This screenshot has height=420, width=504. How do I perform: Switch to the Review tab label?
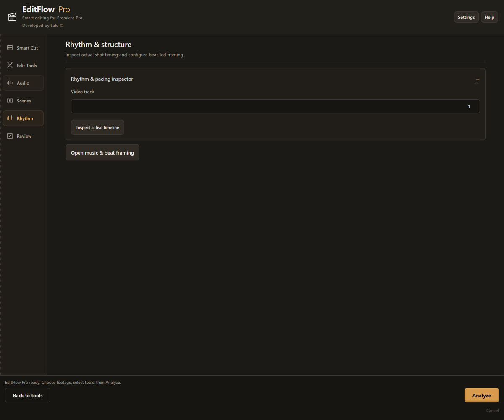(24, 136)
